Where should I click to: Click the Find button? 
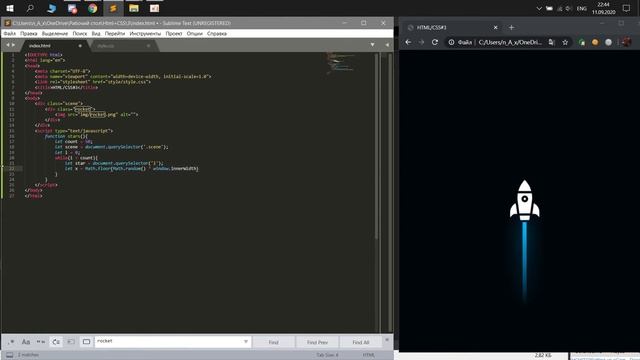click(x=273, y=342)
